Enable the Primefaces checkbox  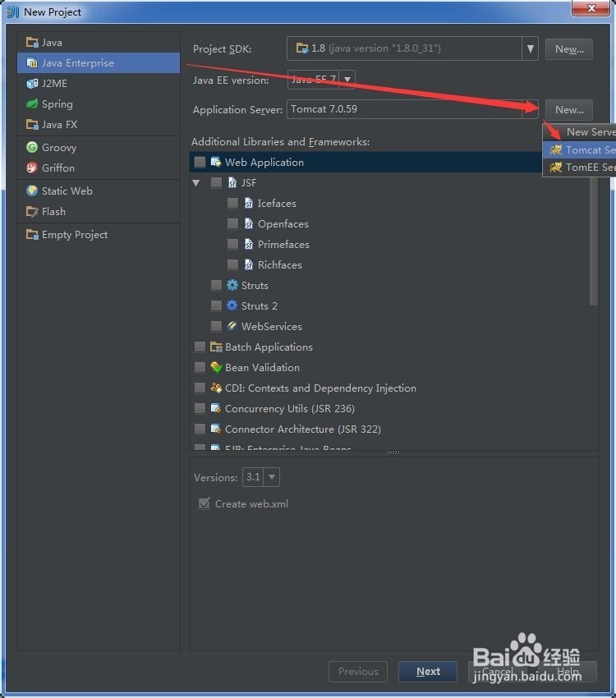[x=232, y=244]
